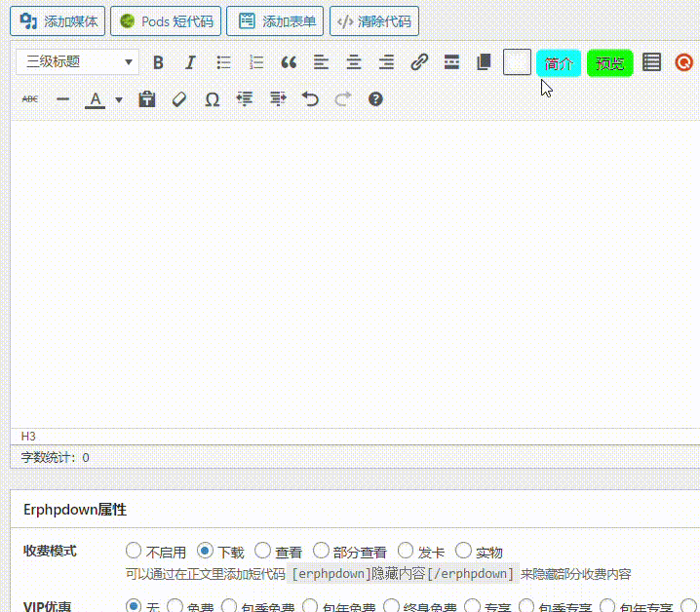Apply text color with the A icon
700x612 pixels.
click(96, 99)
